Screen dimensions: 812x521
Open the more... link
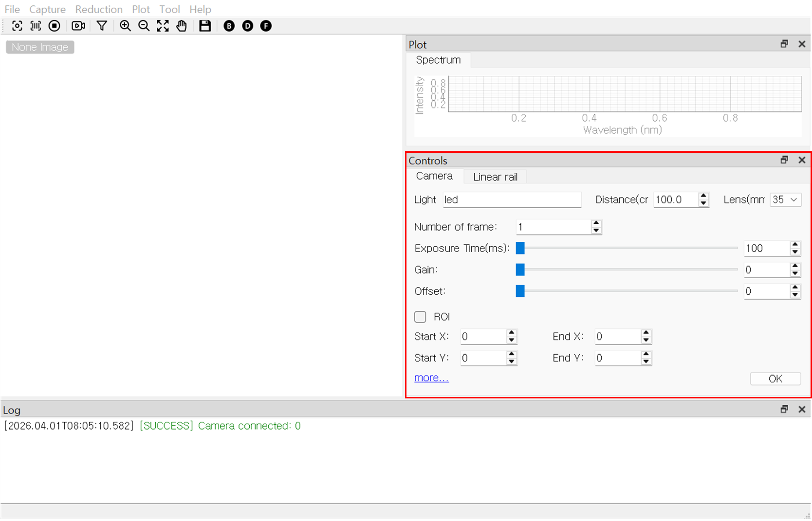(x=431, y=377)
